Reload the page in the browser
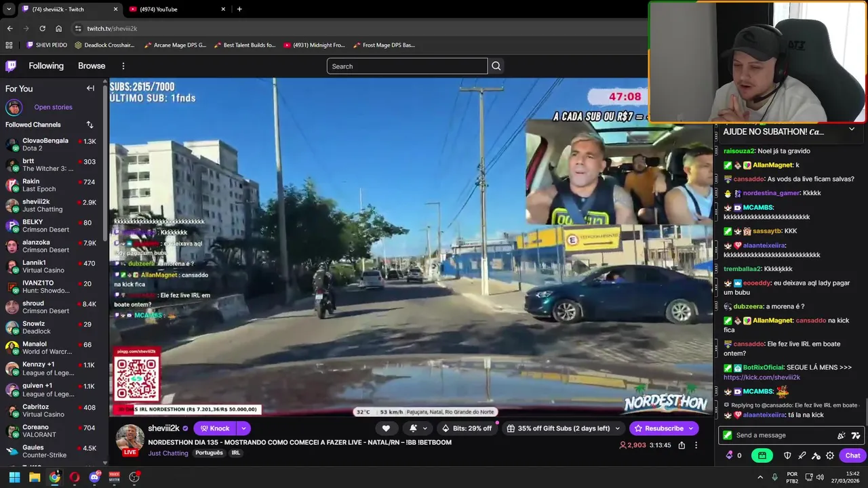The image size is (868, 488). pos(42,28)
